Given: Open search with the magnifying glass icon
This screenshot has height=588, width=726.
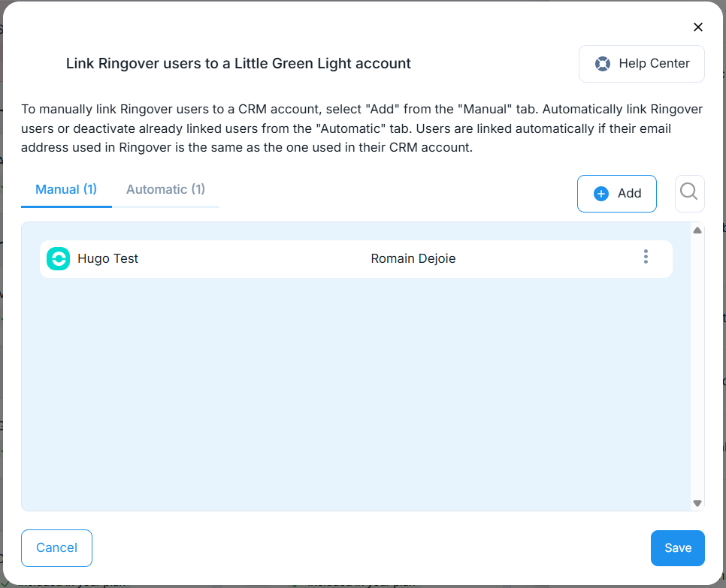Looking at the screenshot, I should click(688, 193).
